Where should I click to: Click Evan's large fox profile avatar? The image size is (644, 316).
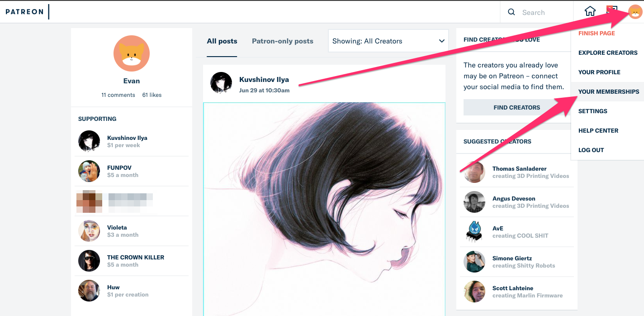pos(132,53)
